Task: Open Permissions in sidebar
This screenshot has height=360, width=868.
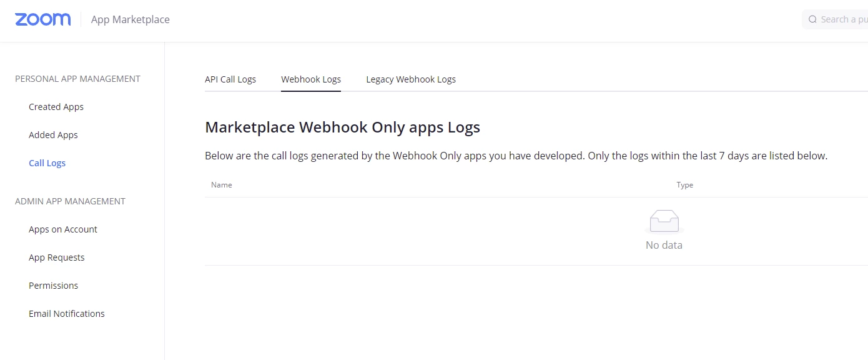Action: [53, 286]
